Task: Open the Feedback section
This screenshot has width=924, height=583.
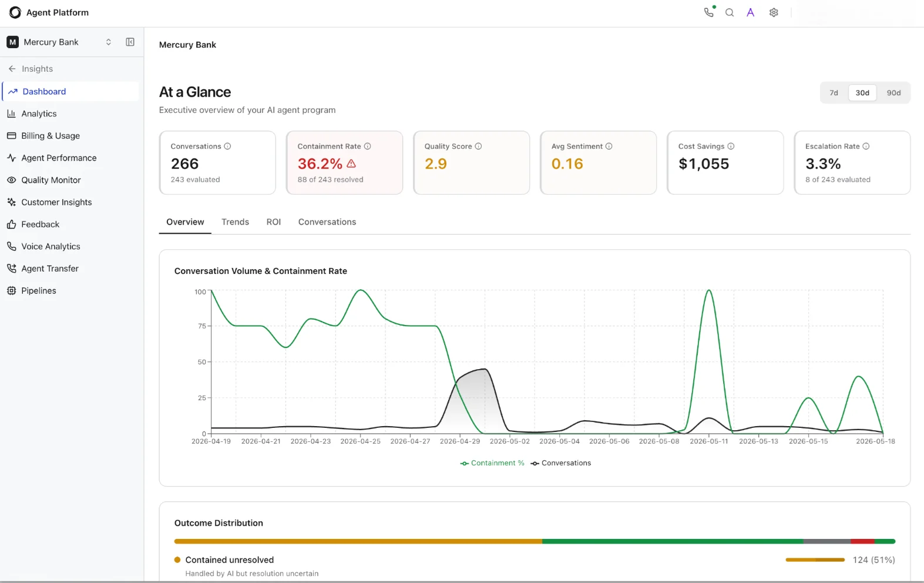Action: [x=72, y=225]
